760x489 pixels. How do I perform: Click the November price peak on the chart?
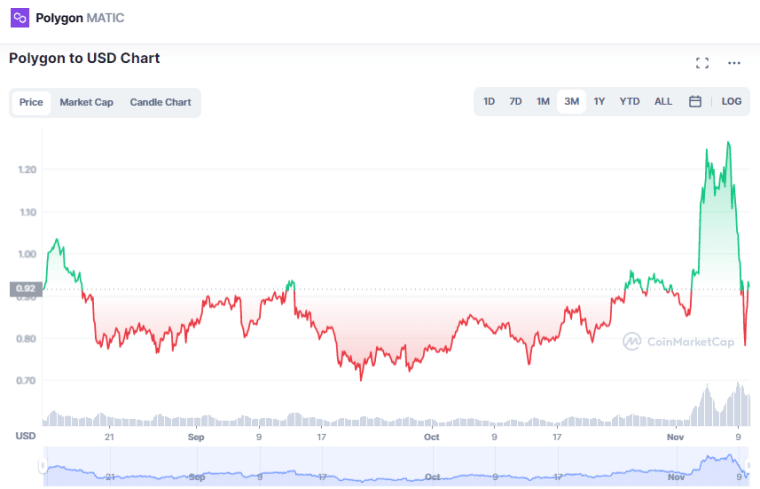(728, 142)
